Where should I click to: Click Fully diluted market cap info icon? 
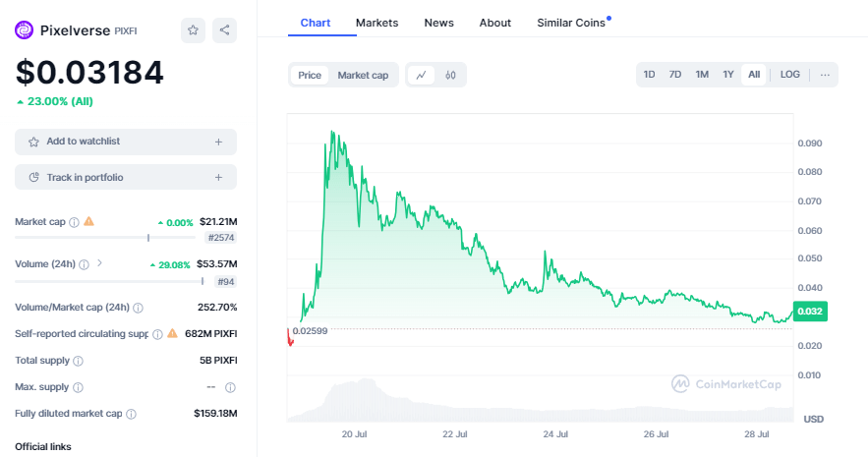coord(131,415)
